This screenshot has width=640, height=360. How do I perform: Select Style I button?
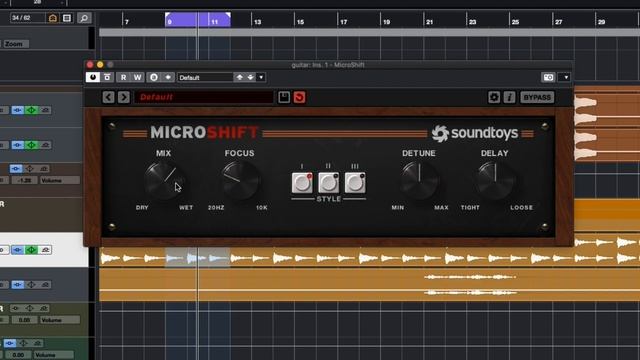coord(302,182)
